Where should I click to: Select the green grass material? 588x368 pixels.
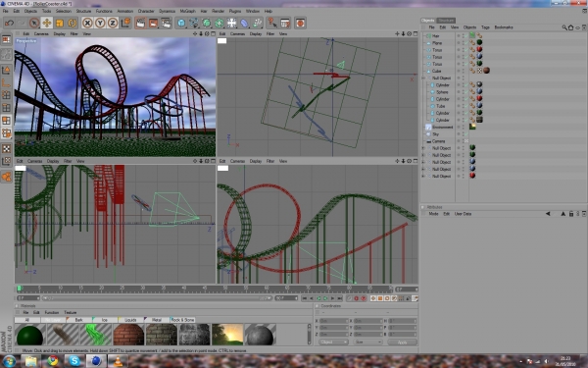coord(96,335)
